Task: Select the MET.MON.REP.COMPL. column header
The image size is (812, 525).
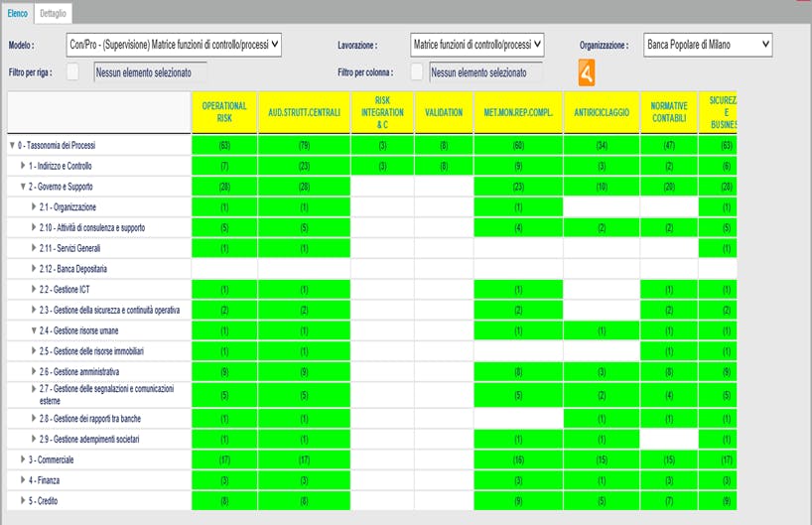Action: coord(518,112)
